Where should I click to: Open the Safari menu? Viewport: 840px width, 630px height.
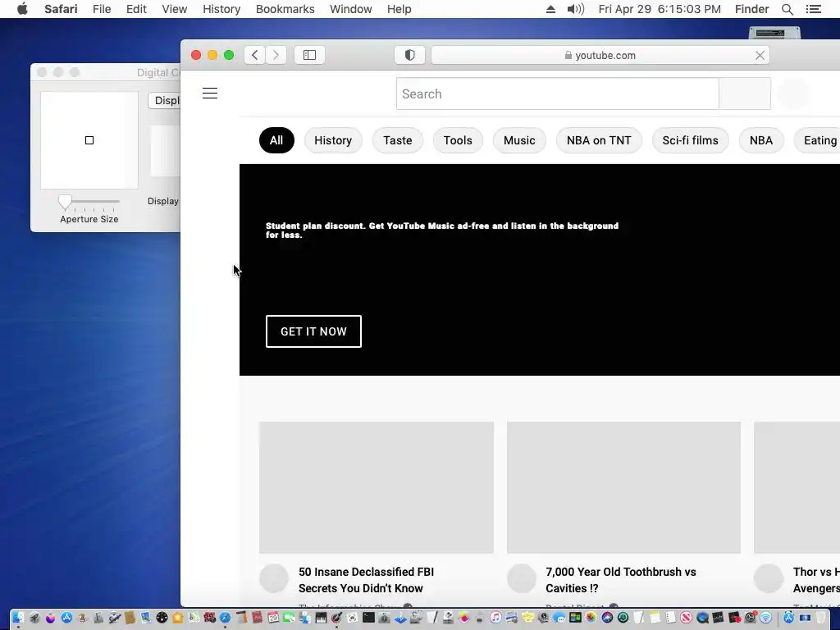tap(61, 9)
